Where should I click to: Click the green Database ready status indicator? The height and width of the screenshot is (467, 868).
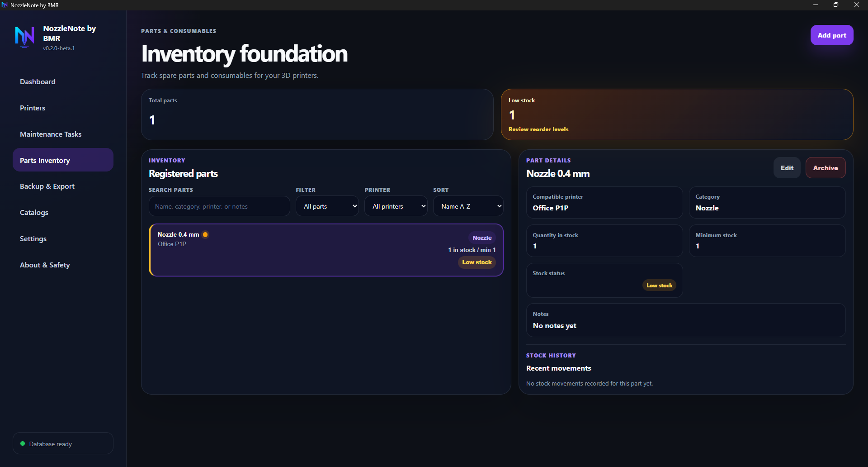[23, 443]
